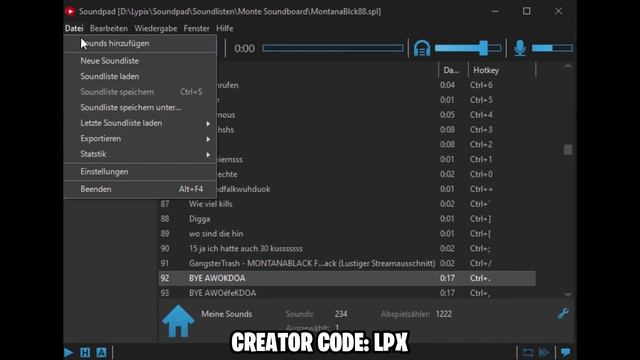
Task: Select Neue Soundliste
Action: tap(140, 61)
